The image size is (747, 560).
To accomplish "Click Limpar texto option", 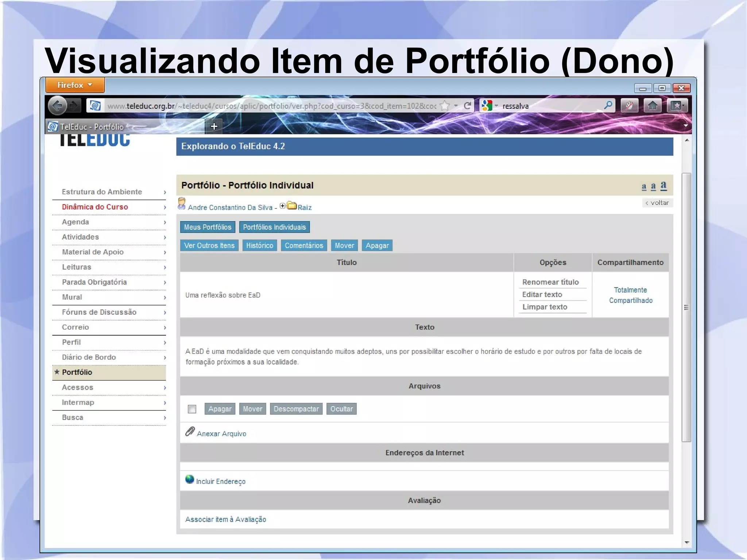I will (x=545, y=307).
